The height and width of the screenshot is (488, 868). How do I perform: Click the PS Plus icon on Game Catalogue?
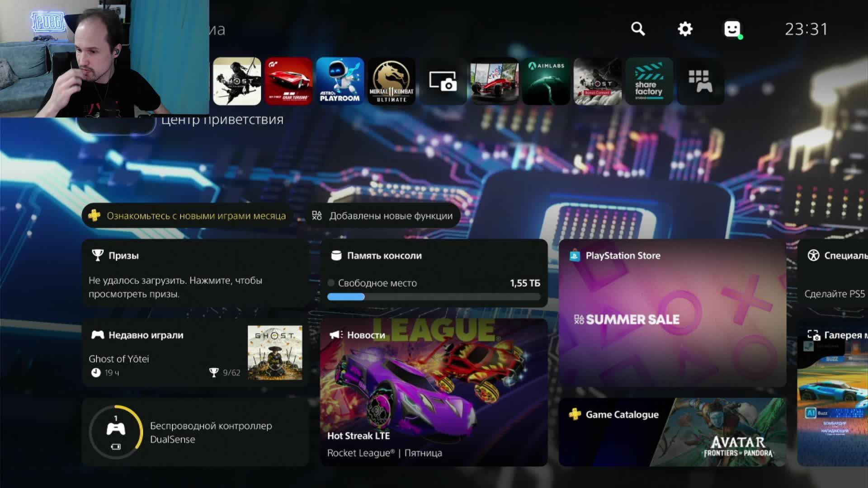tap(575, 414)
